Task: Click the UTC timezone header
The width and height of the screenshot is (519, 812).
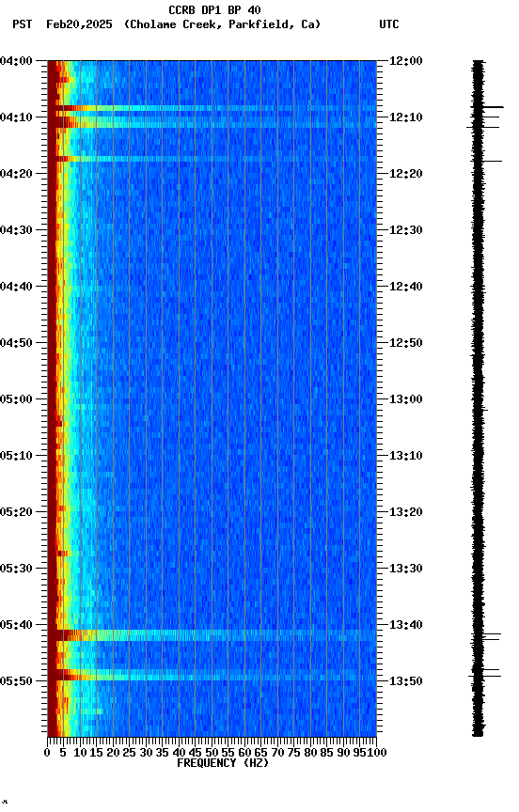Action: pos(389,24)
